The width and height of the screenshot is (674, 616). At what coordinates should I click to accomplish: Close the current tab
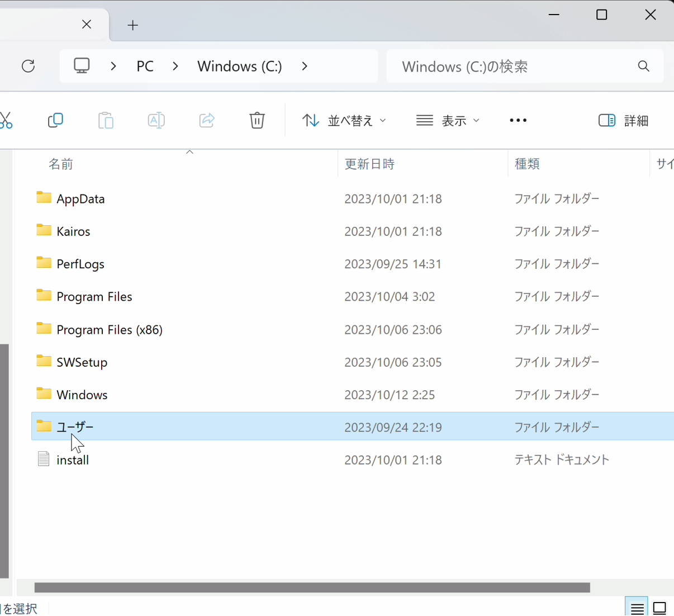tap(87, 25)
